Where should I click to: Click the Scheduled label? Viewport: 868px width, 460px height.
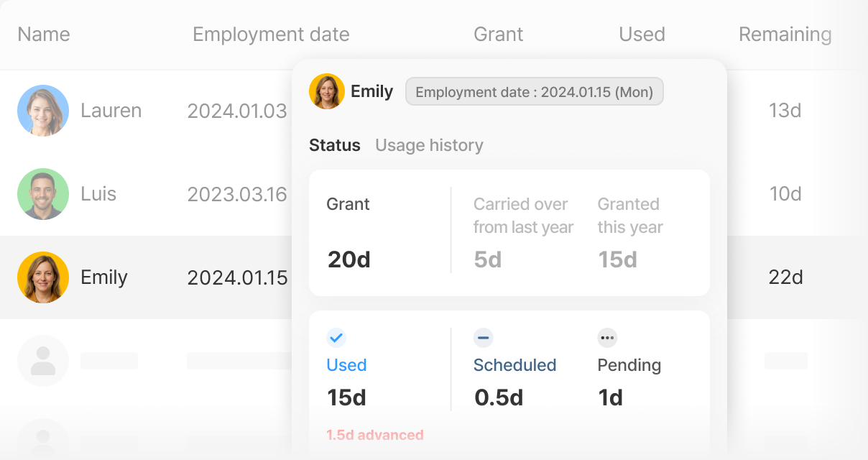click(x=515, y=365)
